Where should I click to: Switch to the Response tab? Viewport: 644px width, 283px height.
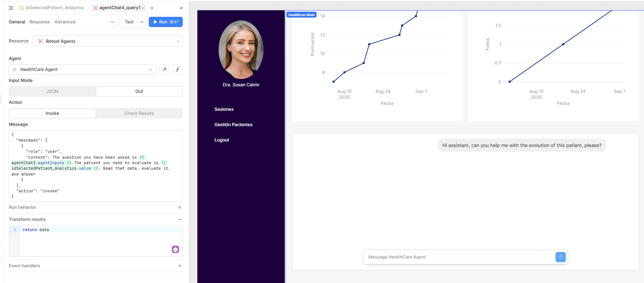40,22
